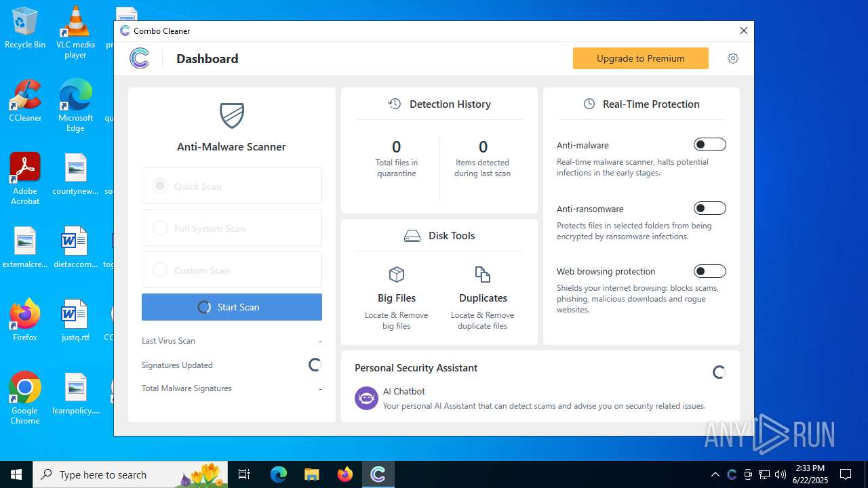Viewport: 868px width, 488px height.
Task: Click the Dashboard heading
Action: click(x=208, y=58)
